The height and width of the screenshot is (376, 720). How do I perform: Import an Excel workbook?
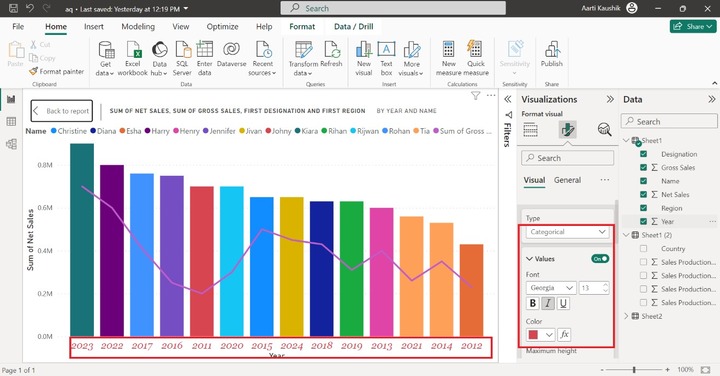[133, 58]
